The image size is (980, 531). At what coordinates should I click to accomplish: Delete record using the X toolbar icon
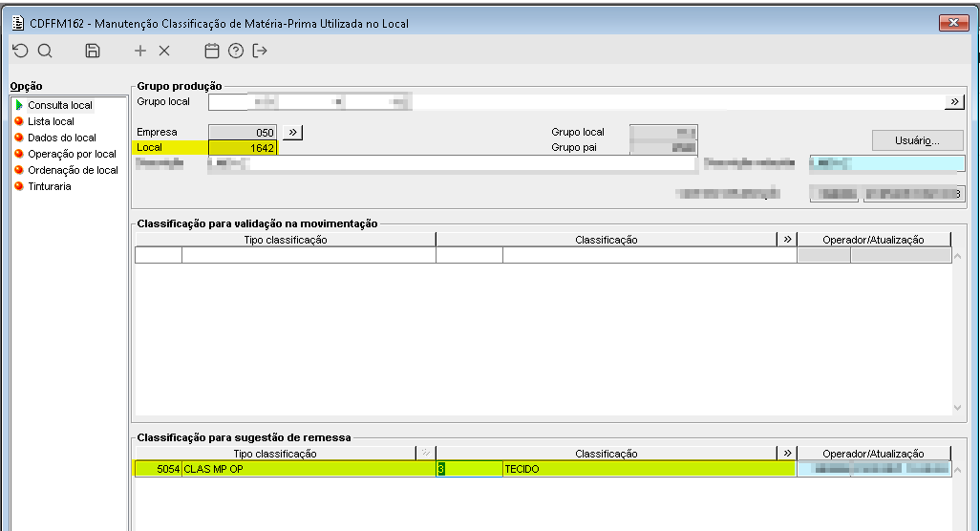click(164, 51)
